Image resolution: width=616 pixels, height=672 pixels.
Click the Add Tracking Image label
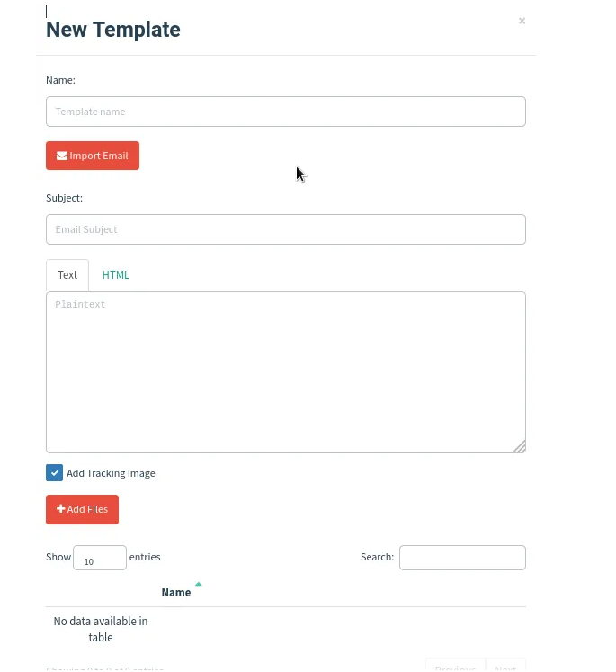(x=111, y=473)
